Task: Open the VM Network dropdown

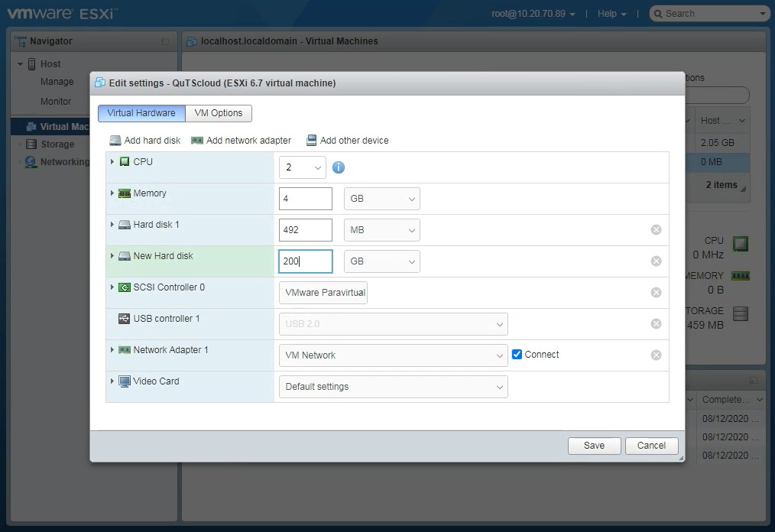Action: [394, 355]
